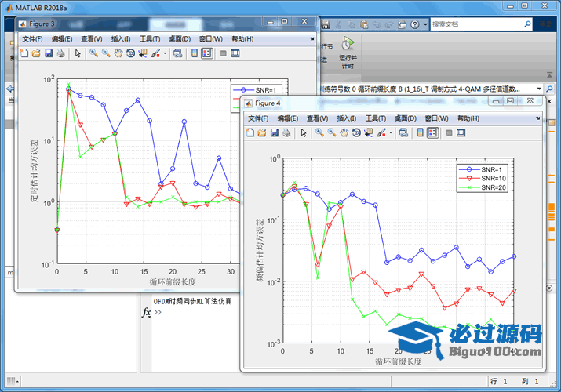This screenshot has height=392, width=561.
Task: Open the 工具(T) menu in Figure 4
Action: tap(376, 118)
